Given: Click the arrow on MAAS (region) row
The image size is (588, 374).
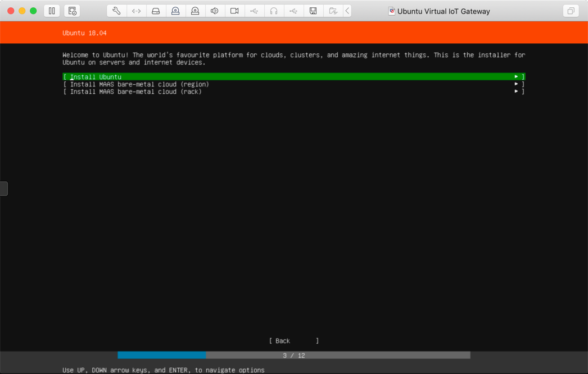Looking at the screenshot, I should [517, 84].
